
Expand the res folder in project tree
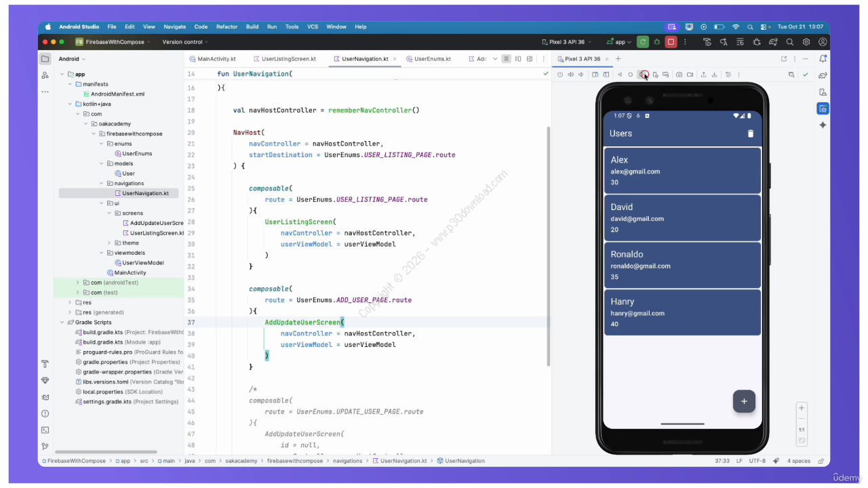click(x=70, y=302)
